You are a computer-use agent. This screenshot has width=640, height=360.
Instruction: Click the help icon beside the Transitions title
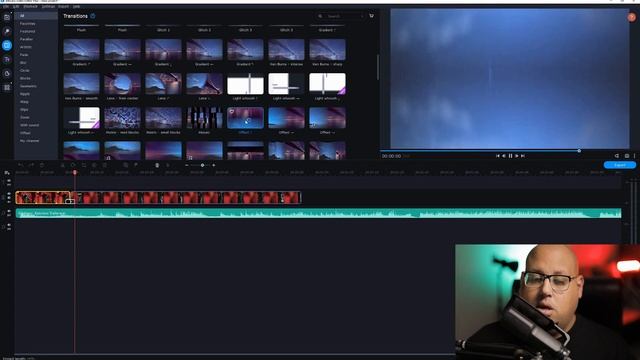pos(93,16)
